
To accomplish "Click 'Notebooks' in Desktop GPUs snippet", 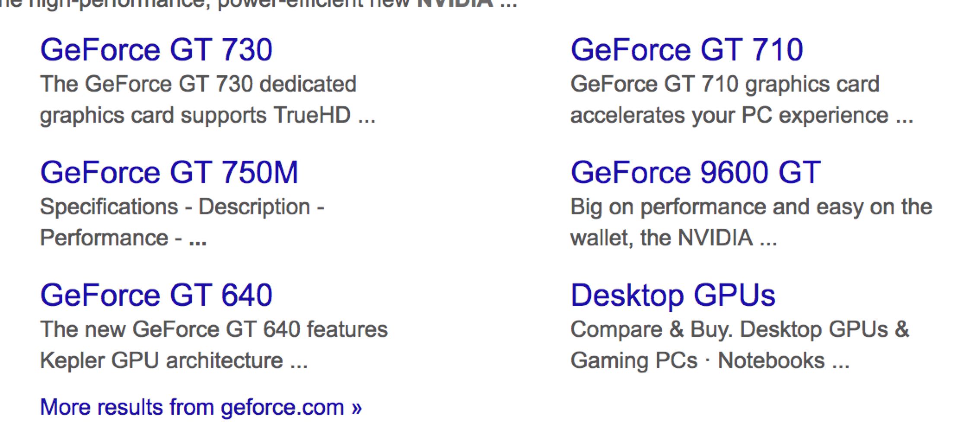I will (771, 360).
